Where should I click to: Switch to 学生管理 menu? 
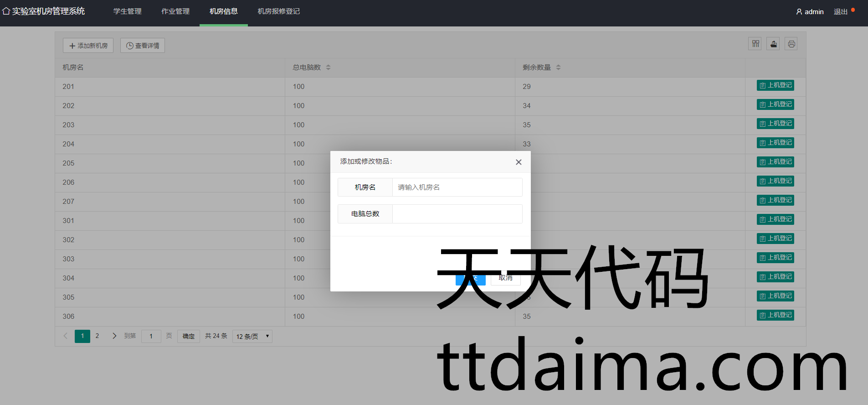click(x=128, y=11)
